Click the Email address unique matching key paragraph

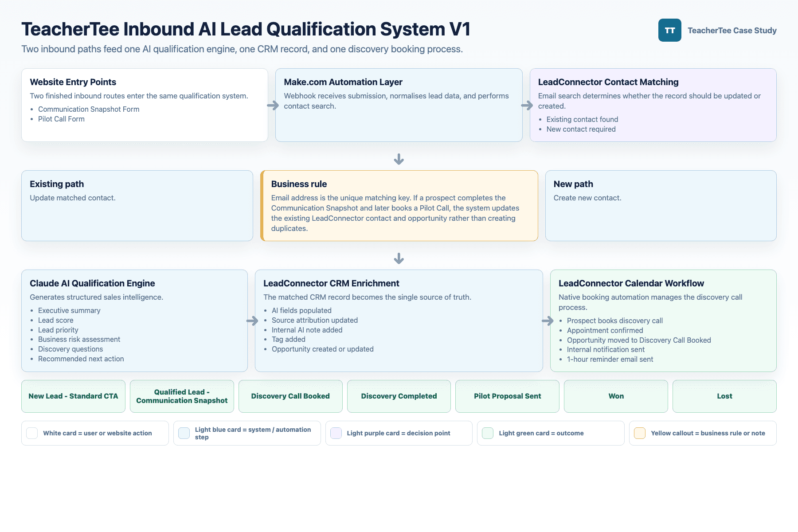coord(395,213)
